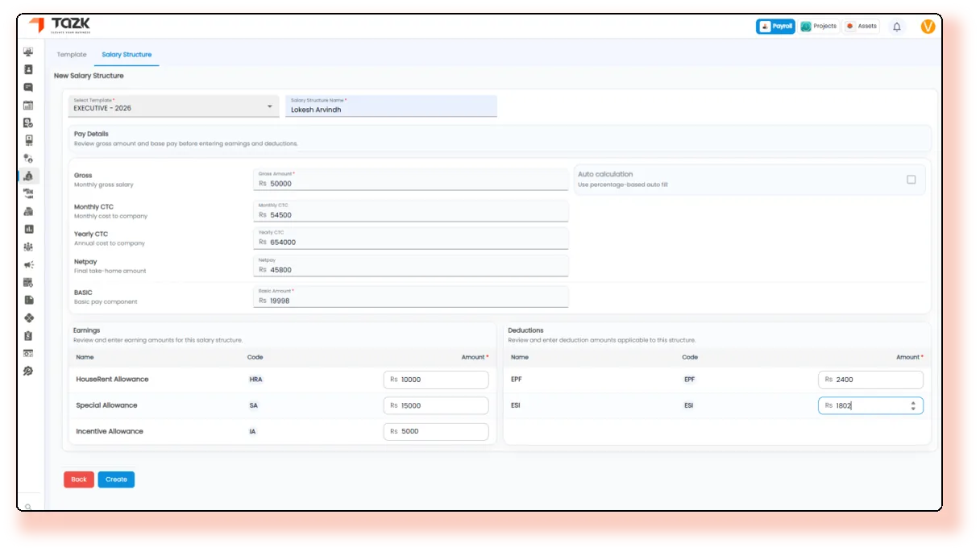Open the megaphone announcements icon
This screenshot has width=980, height=552.
tap(28, 264)
